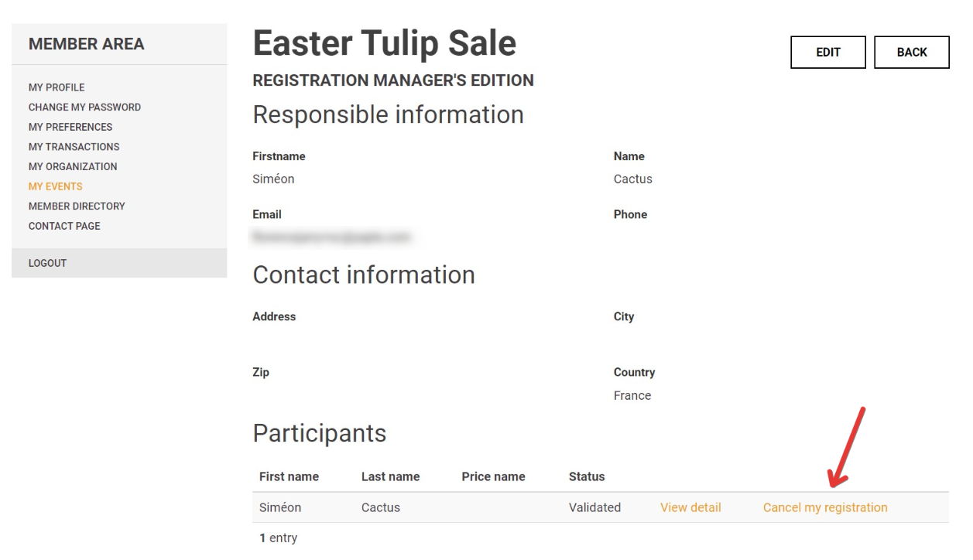Image resolution: width=973 pixels, height=560 pixels.
Task: Go to Change My Password
Action: pos(84,108)
